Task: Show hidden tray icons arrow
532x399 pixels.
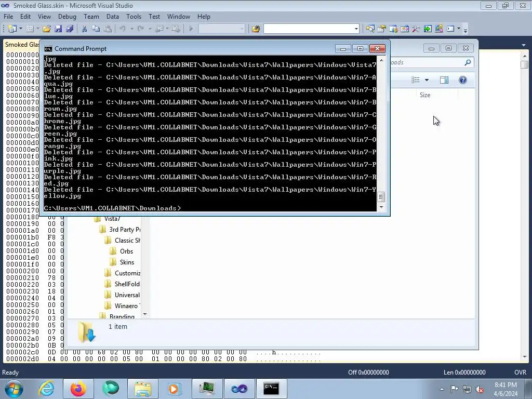Action: [x=442, y=389]
